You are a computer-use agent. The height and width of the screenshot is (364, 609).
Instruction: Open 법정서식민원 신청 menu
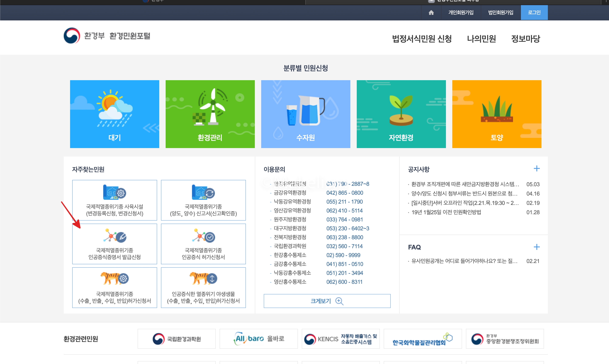[x=422, y=39]
